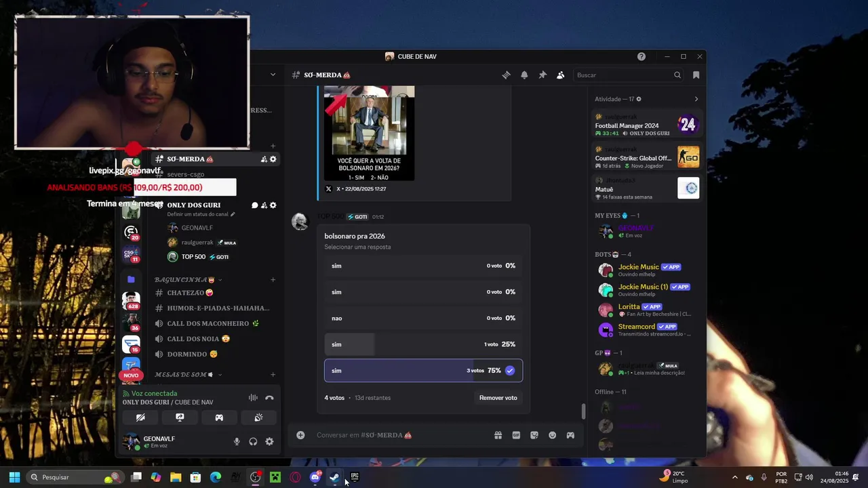
Task: Open attachment plus button in message bar
Action: pyautogui.click(x=300, y=435)
